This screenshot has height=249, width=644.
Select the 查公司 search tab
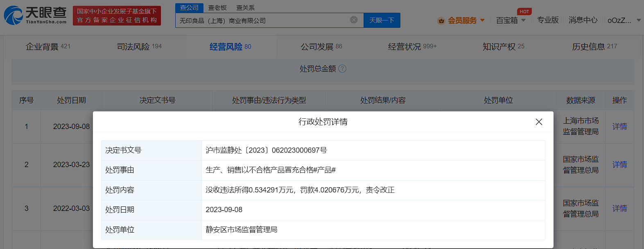[189, 8]
